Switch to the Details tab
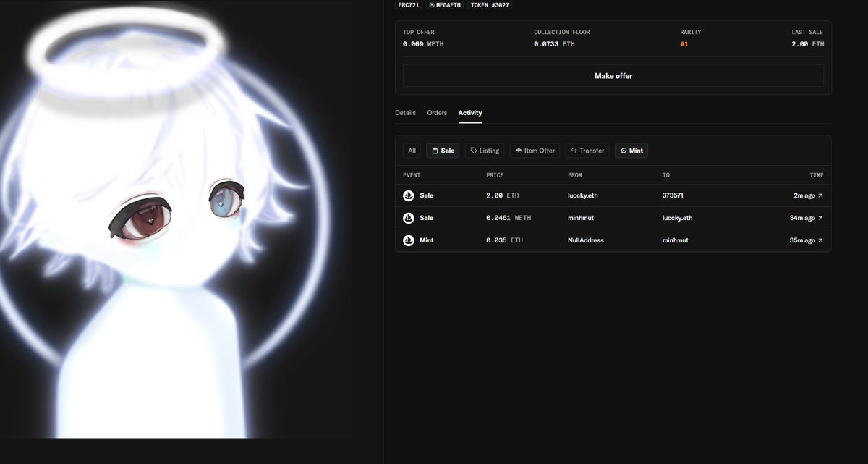Screen dimensions: 868x464 pyautogui.click(x=405, y=113)
